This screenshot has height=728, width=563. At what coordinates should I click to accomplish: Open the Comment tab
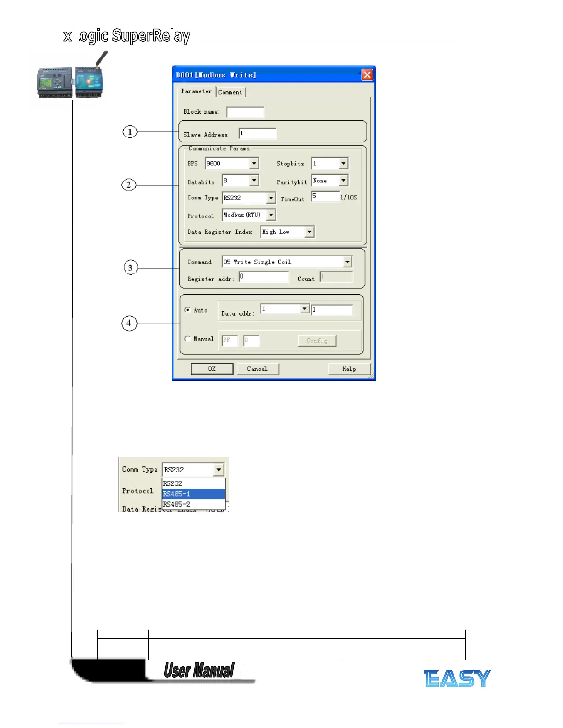pos(230,92)
